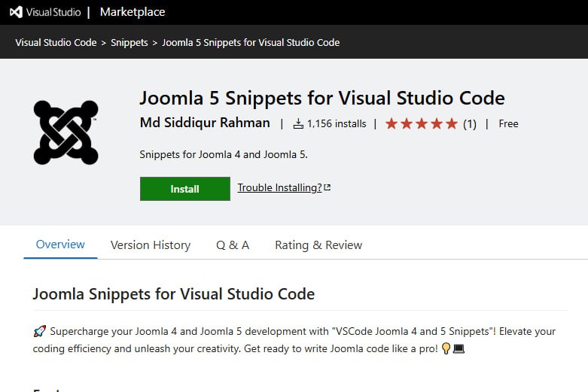Open the Q & A tab
Image resolution: width=588 pixels, height=392 pixels.
coord(233,245)
